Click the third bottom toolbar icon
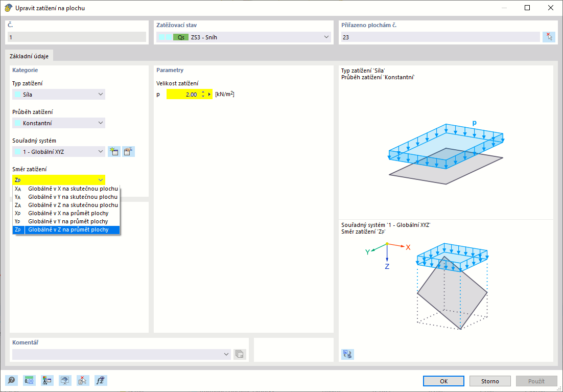This screenshot has width=563, height=392. click(x=47, y=381)
